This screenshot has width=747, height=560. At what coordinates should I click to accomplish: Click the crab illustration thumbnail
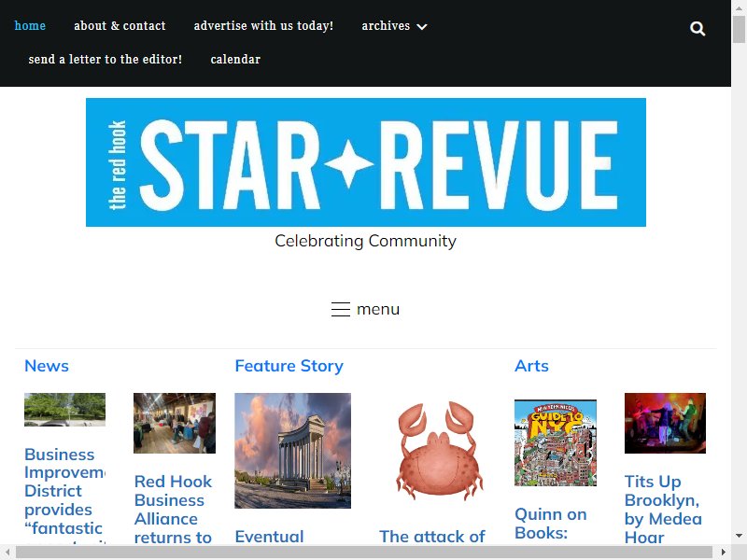coord(439,451)
